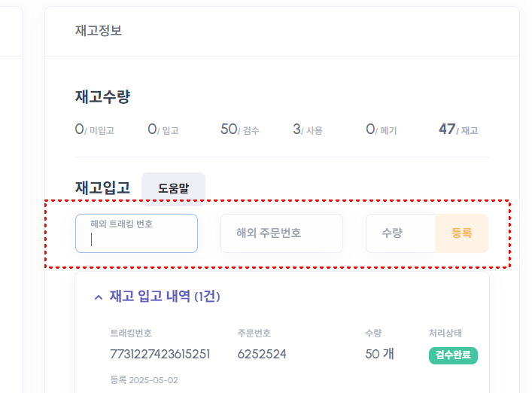Click the 50 개 quantity value
The width and height of the screenshot is (532, 393).
coord(379,354)
